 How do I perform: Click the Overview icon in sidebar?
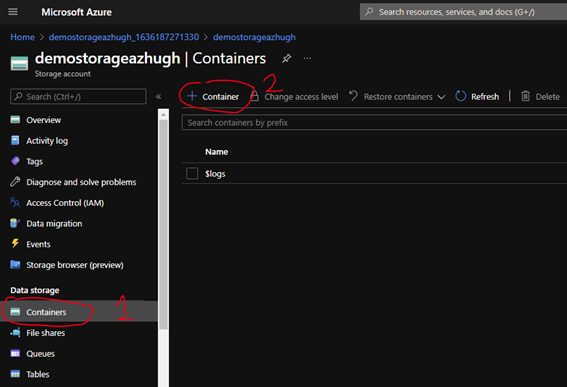(x=15, y=120)
